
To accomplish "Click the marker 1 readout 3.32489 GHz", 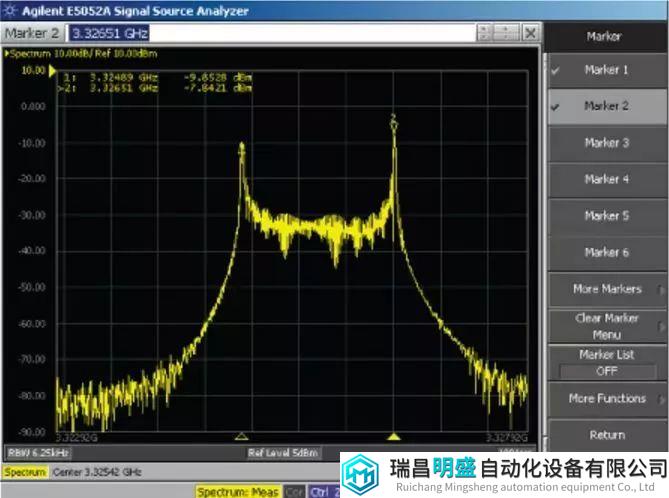I will pyautogui.click(x=124, y=78).
